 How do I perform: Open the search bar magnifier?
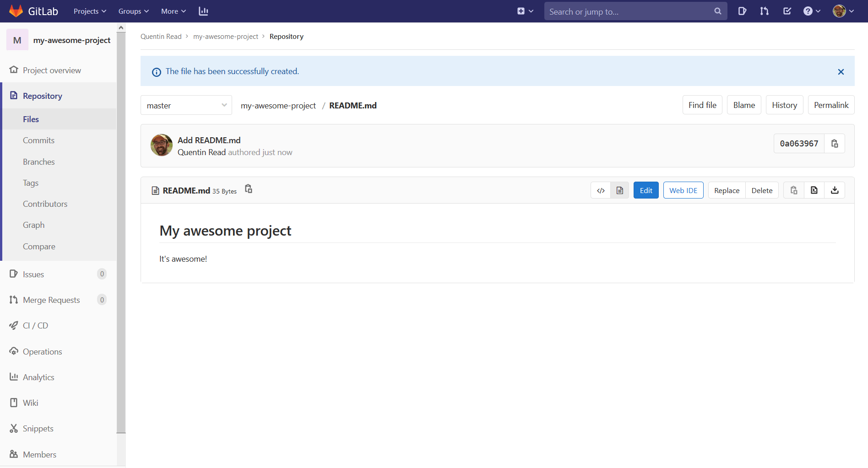[717, 11]
